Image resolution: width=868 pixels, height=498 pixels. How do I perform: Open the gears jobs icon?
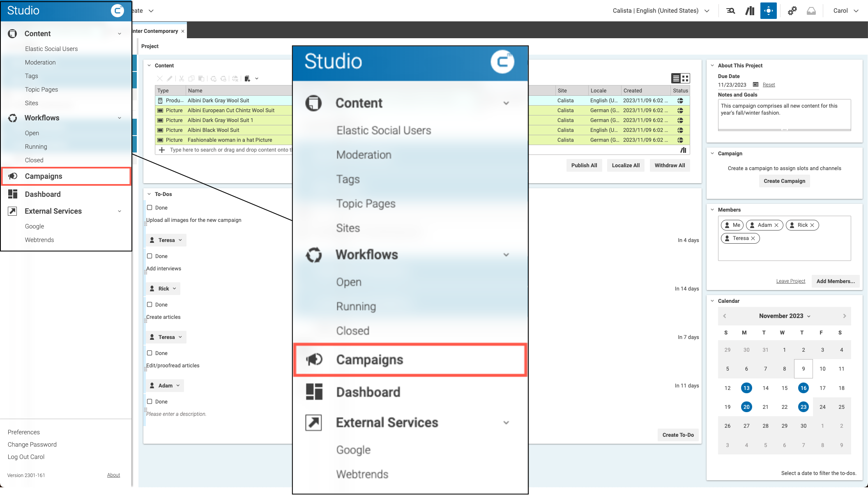pos(792,11)
